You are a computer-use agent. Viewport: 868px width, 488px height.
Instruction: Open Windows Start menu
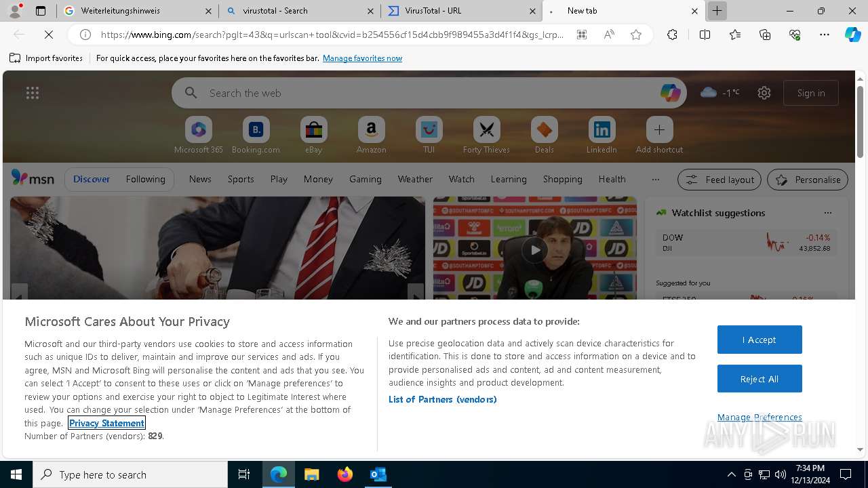16,474
